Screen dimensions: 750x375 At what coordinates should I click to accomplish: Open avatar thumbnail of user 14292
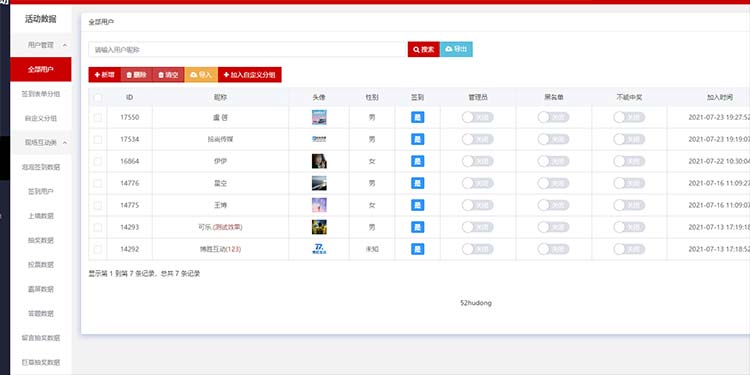[319, 249]
